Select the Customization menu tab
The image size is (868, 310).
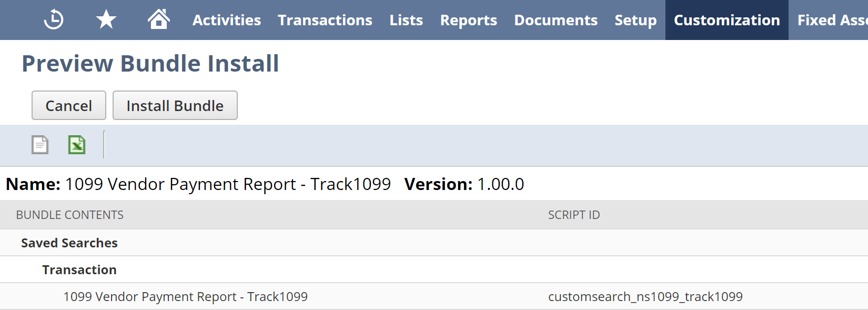pyautogui.click(x=727, y=20)
